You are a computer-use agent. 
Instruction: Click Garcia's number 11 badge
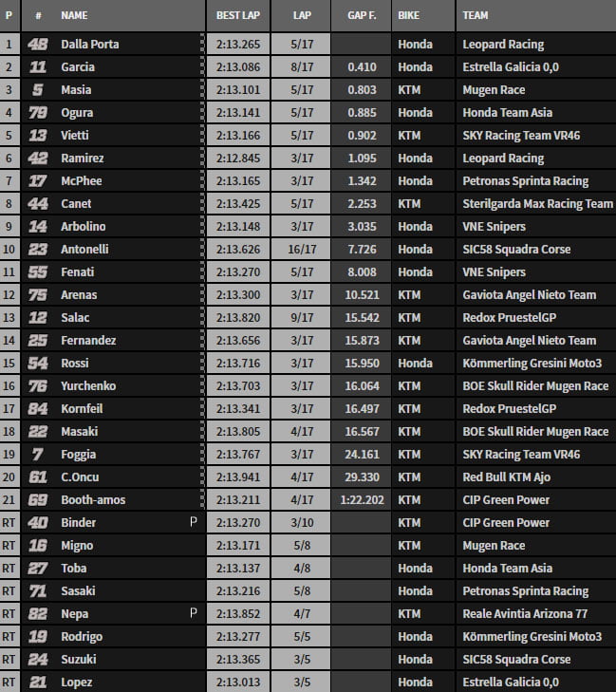[38, 67]
